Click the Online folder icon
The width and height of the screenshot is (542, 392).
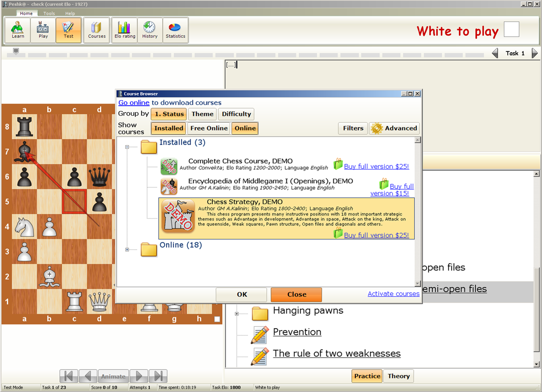tap(149, 249)
